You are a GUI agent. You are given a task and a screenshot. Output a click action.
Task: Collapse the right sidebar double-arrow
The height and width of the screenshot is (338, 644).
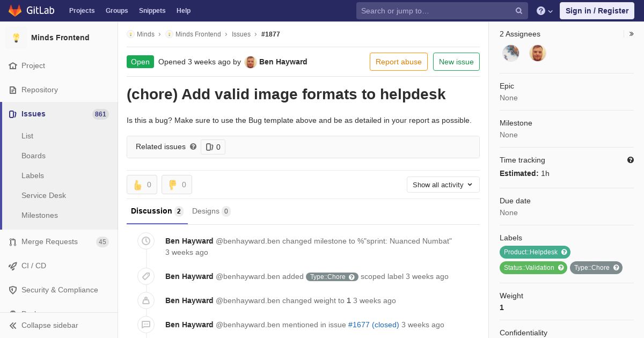(x=632, y=34)
